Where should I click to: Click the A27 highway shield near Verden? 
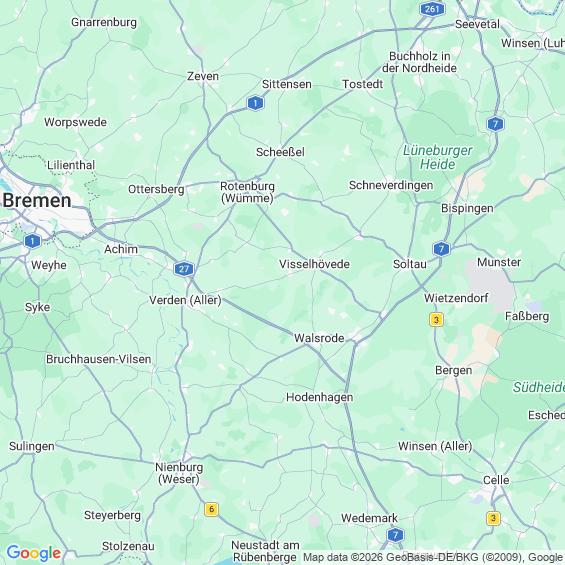[184, 269]
